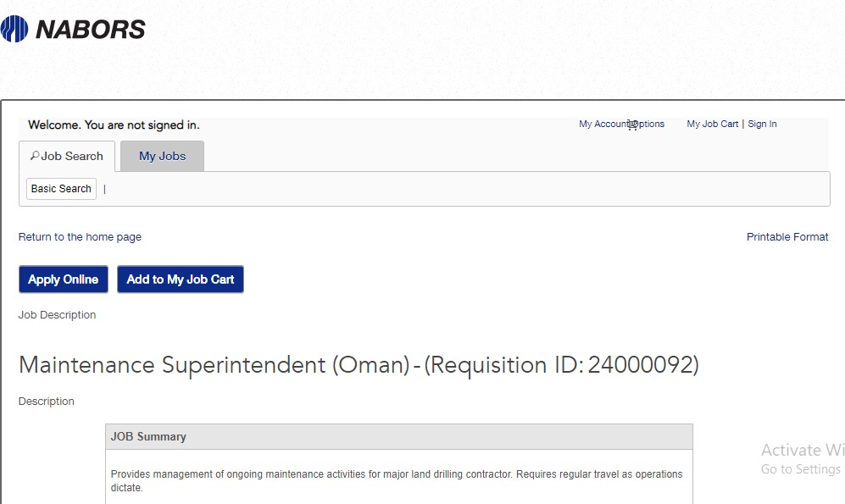Click the shopping cart icon near My Account Options

pyautogui.click(x=632, y=125)
